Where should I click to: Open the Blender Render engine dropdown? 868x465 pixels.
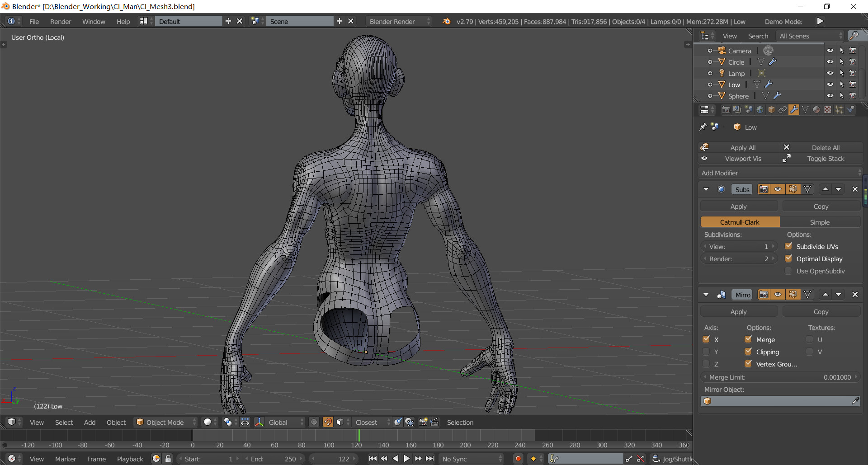[x=398, y=21]
